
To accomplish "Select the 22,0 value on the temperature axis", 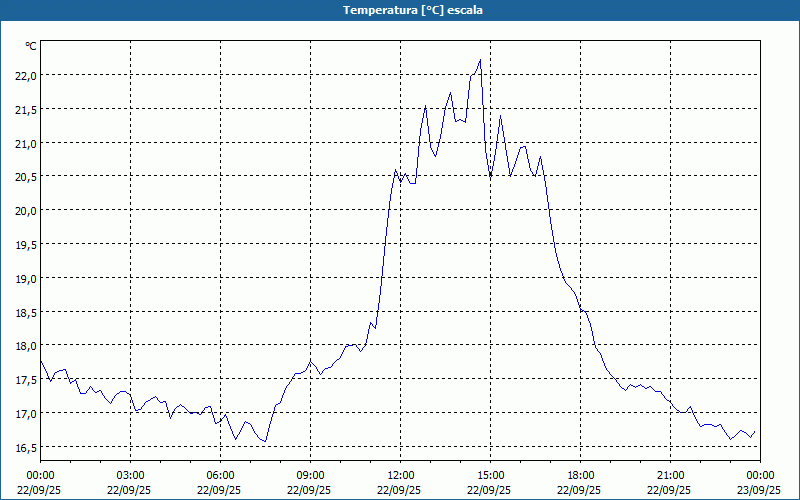I will tap(25, 75).
